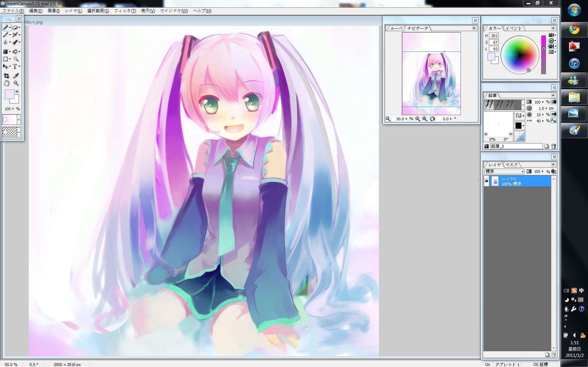The image size is (588, 367).
Task: Toggle the anti-aliasing AA button
Action: click(553, 121)
